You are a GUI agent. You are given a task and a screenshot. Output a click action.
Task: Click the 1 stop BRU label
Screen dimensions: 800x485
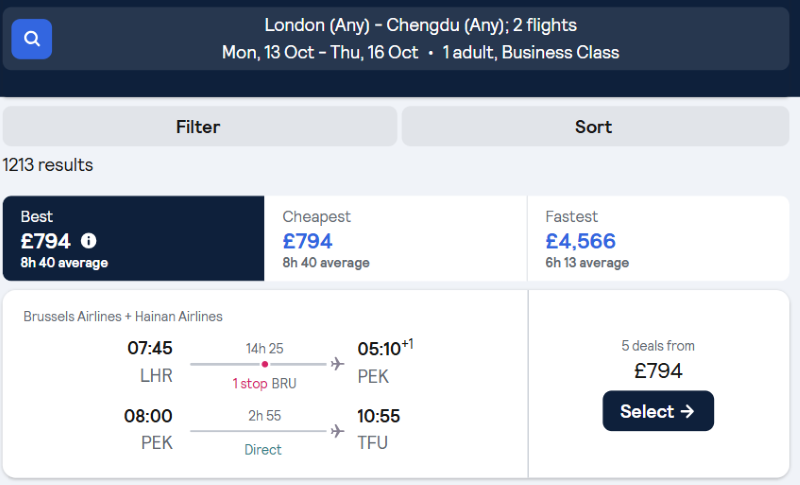click(x=264, y=384)
